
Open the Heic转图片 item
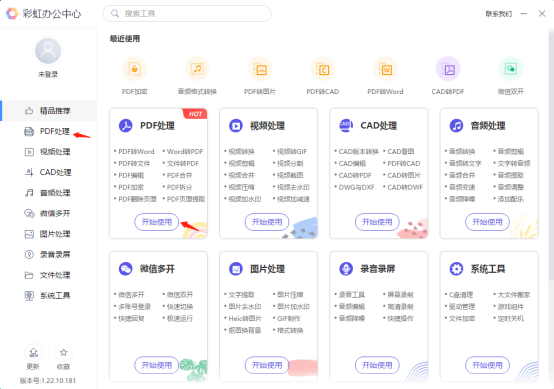245,319
